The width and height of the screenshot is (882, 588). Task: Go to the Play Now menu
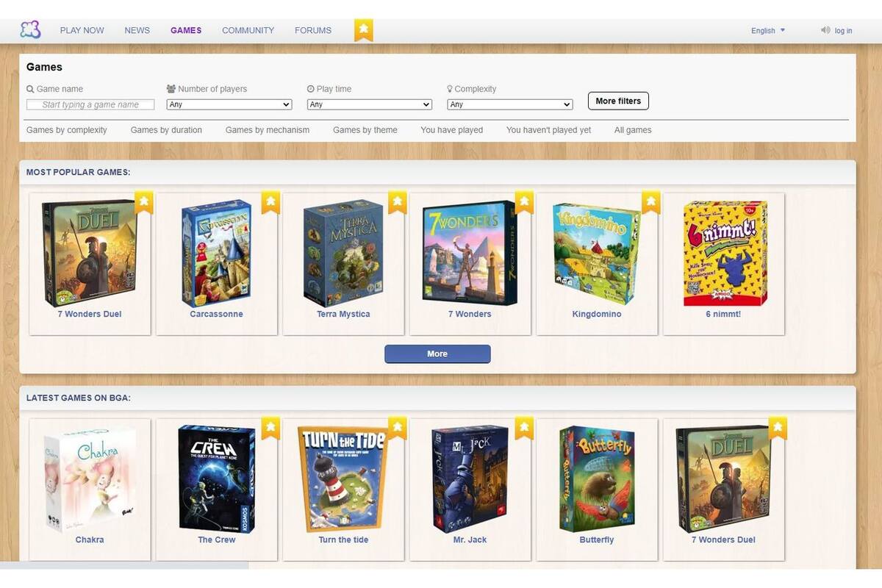[x=82, y=31]
